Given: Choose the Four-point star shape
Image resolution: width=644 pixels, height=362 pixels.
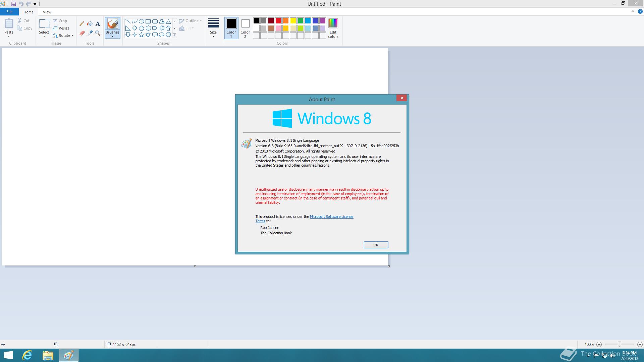Looking at the screenshot, I should point(135,35).
